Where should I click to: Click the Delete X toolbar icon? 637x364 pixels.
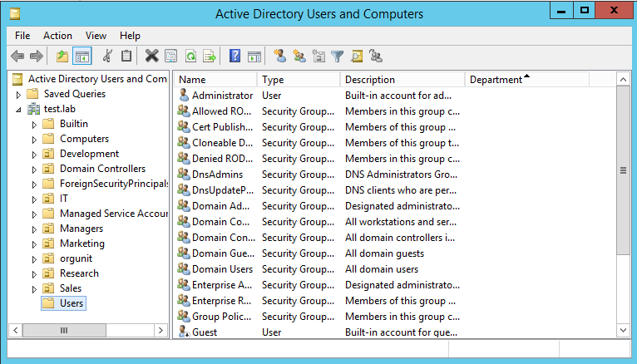tap(151, 56)
